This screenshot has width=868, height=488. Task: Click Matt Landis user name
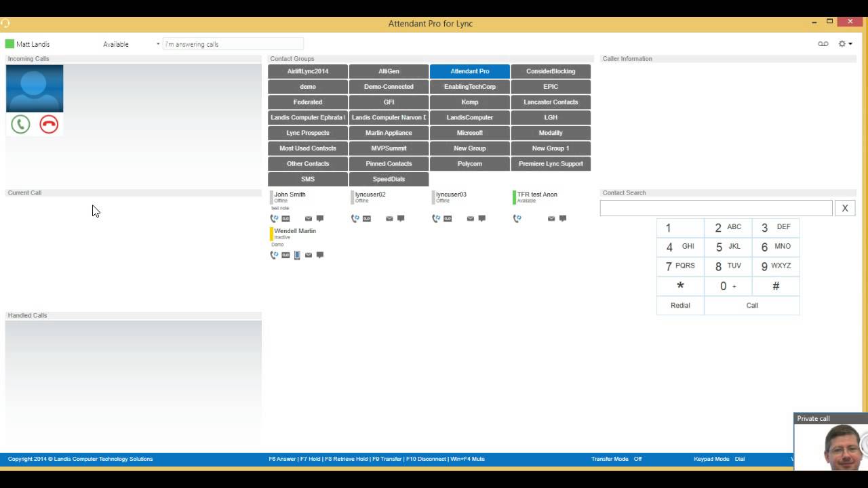coord(33,44)
